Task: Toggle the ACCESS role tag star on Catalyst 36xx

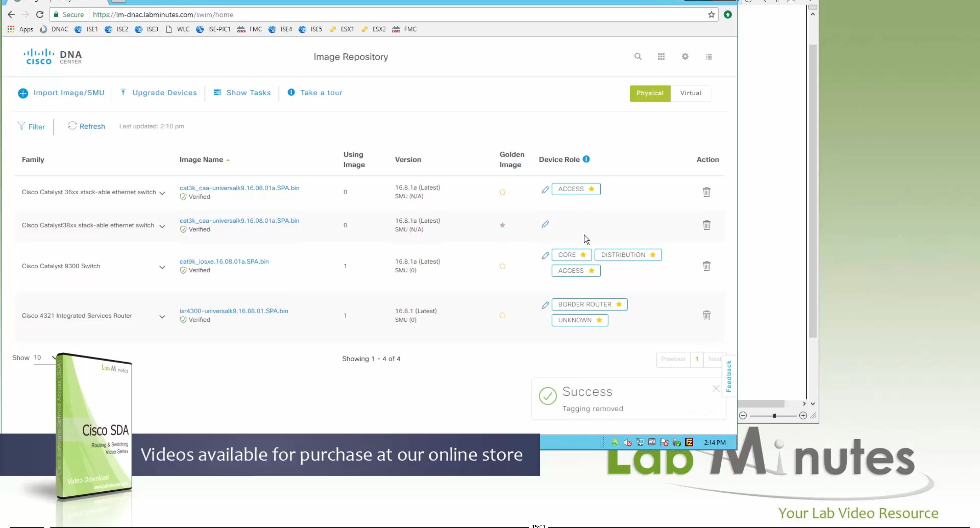Action: (591, 189)
